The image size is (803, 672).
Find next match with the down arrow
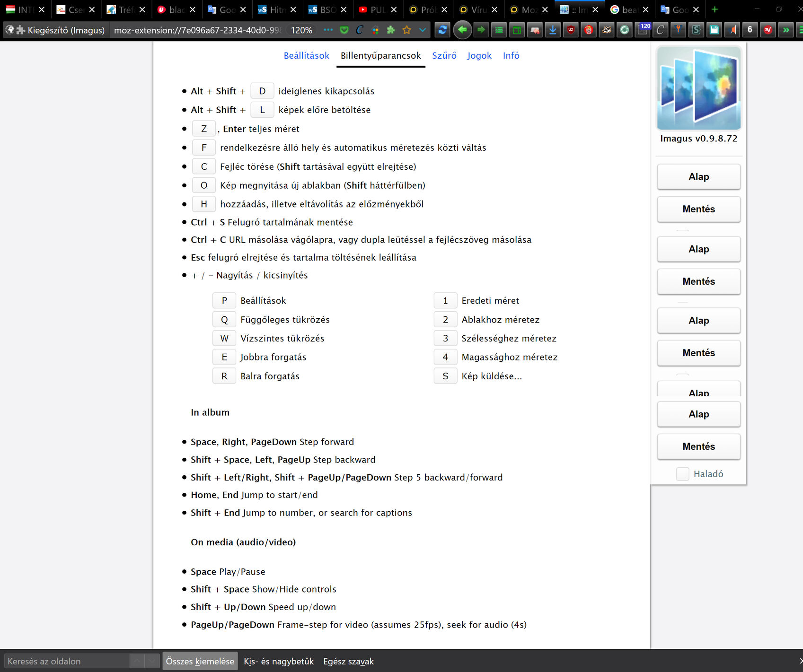point(151,661)
